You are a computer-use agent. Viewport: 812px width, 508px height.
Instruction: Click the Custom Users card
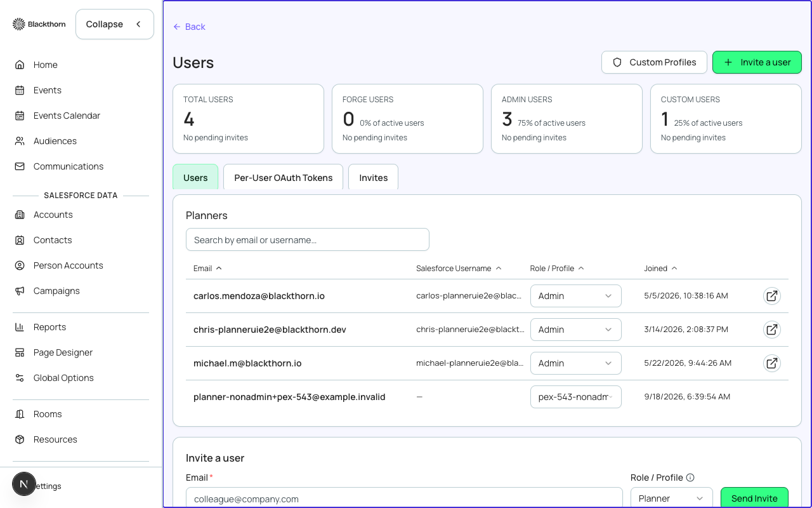click(726, 119)
